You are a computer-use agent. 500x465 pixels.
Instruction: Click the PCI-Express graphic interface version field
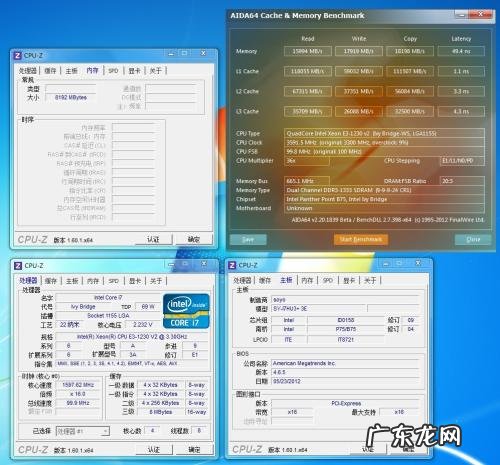point(346,403)
